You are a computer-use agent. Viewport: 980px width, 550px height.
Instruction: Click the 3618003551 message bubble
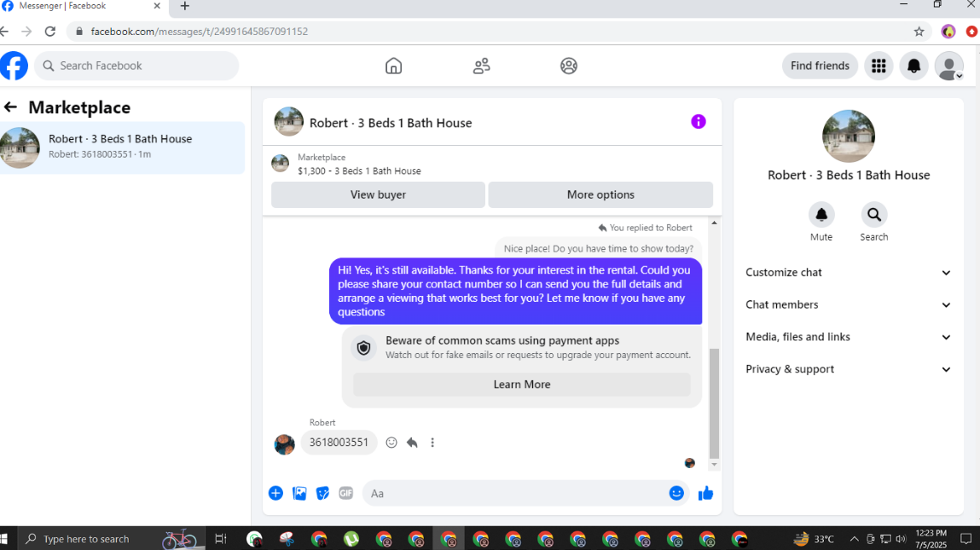click(x=339, y=443)
